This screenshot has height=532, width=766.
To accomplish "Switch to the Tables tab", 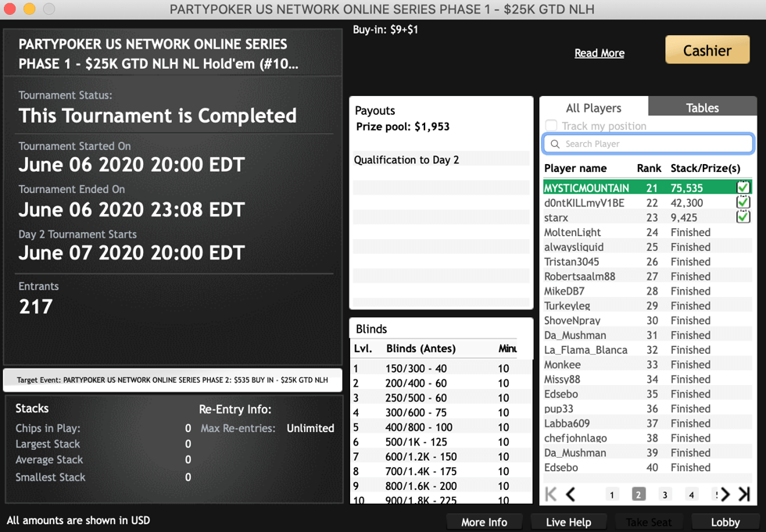I will pos(702,108).
